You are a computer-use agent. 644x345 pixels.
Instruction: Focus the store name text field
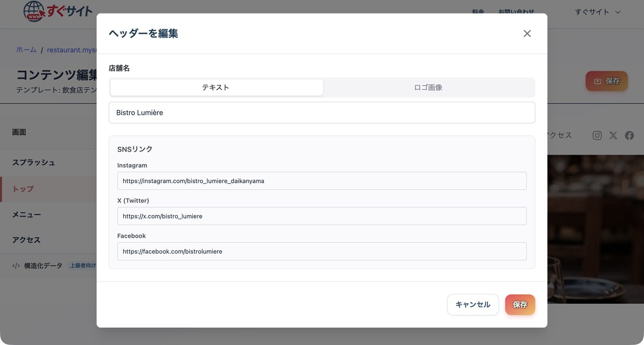pos(321,113)
